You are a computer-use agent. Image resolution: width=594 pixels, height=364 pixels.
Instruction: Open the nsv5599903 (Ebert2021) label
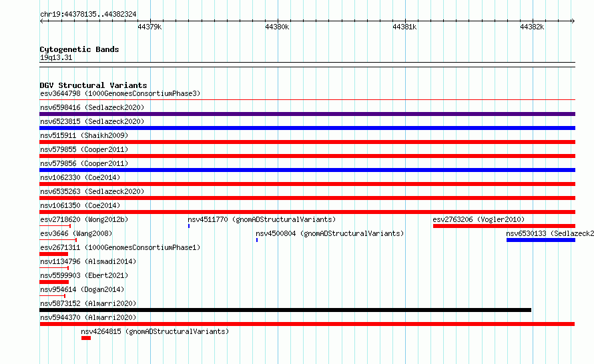(x=84, y=275)
